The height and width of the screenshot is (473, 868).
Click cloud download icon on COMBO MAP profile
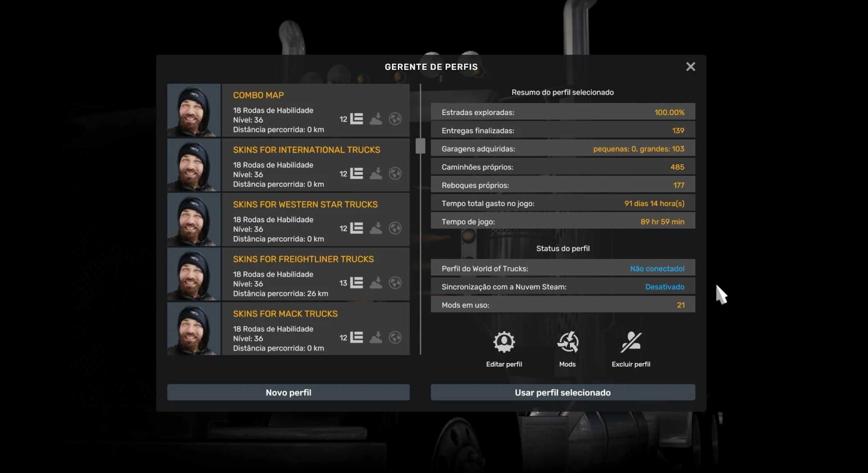pyautogui.click(x=376, y=119)
